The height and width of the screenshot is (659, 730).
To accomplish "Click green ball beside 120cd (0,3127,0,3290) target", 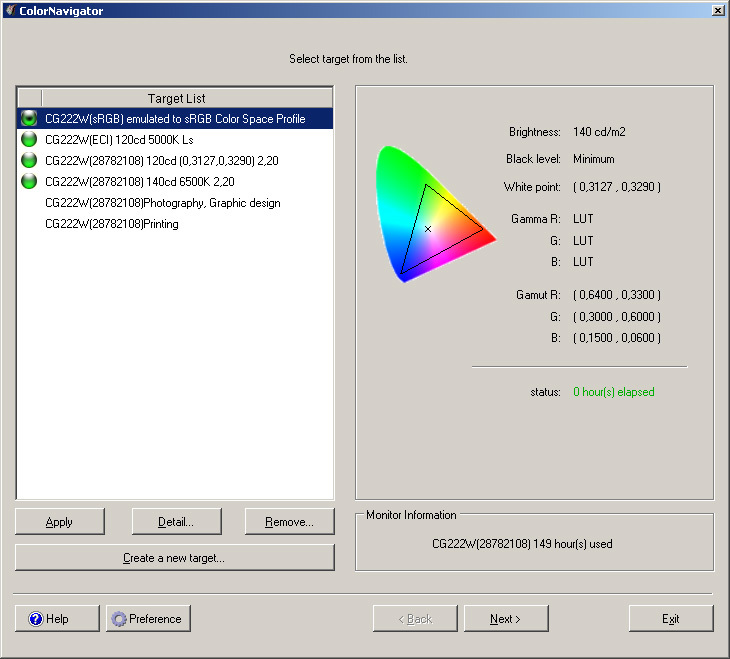I will click(29, 160).
